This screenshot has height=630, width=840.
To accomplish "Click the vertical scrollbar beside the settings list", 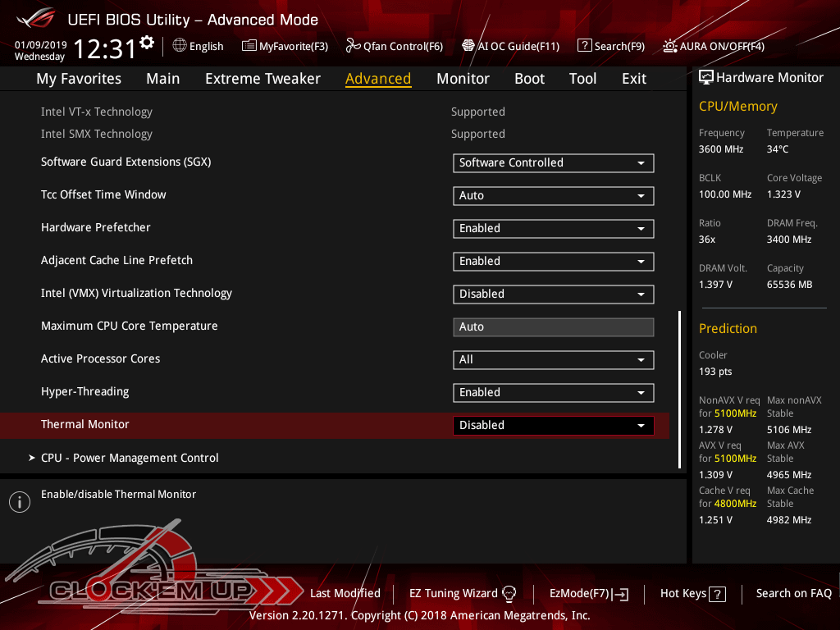I will point(679,390).
